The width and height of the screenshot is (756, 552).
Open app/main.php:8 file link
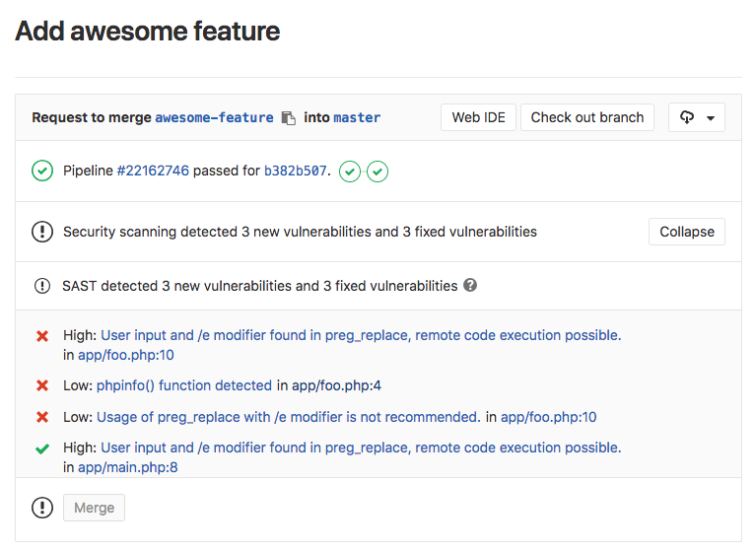[128, 467]
